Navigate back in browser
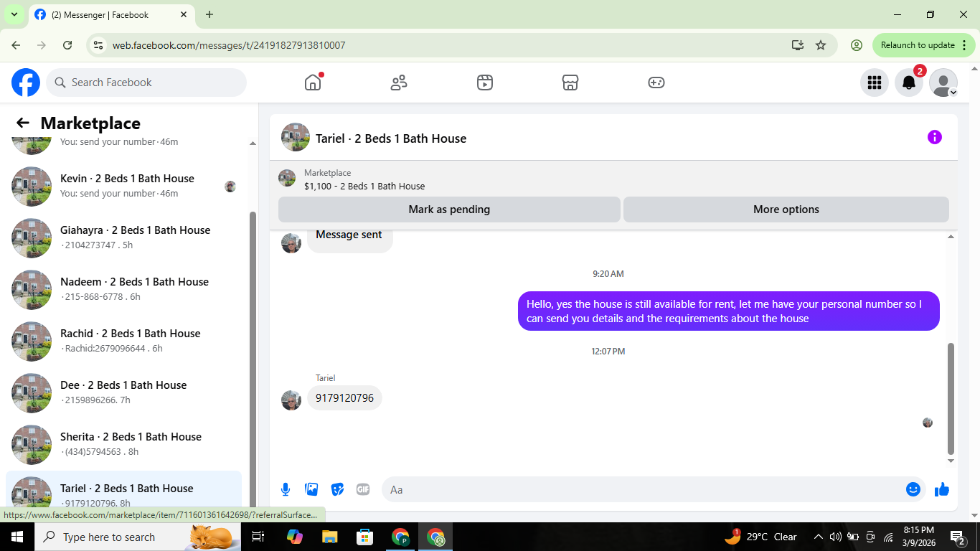This screenshot has height=551, width=980. tap(16, 45)
